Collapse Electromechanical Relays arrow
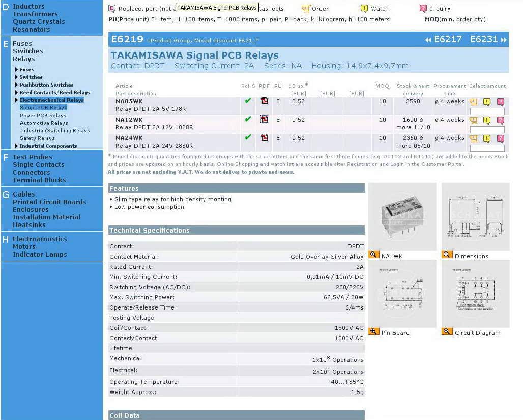This screenshot has height=420, width=523. tap(16, 100)
